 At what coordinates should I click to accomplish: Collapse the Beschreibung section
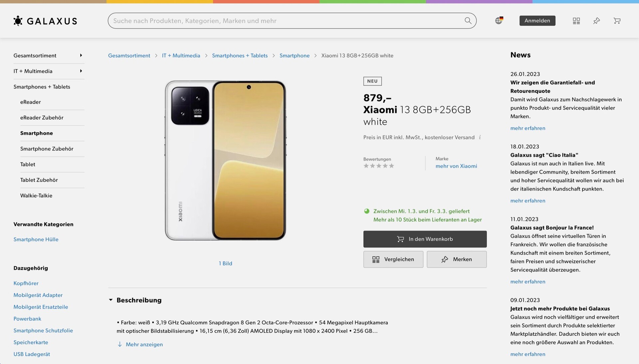(111, 300)
